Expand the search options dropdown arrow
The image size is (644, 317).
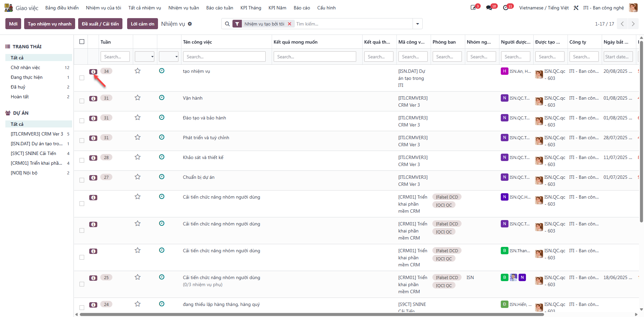click(x=418, y=24)
